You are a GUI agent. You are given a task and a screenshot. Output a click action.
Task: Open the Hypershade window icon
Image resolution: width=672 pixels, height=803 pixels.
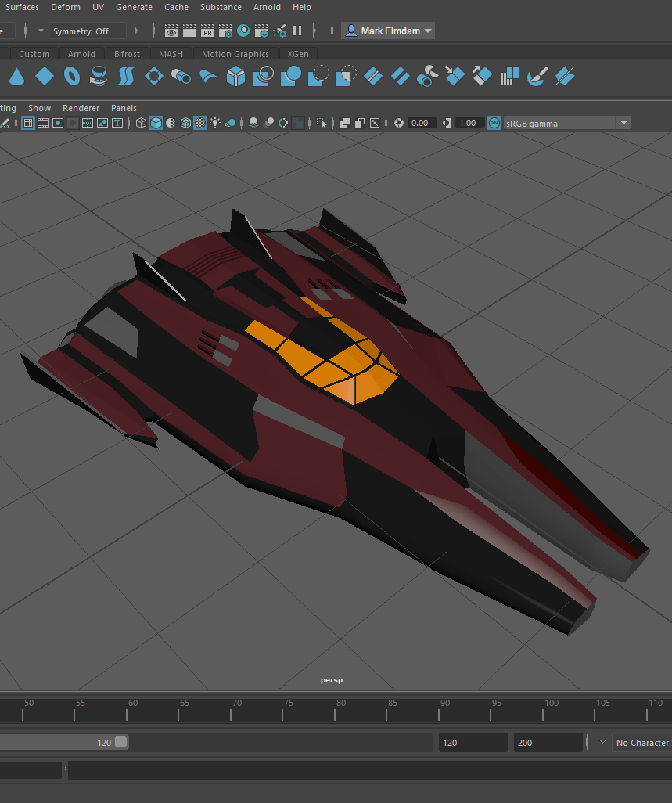coord(243,31)
